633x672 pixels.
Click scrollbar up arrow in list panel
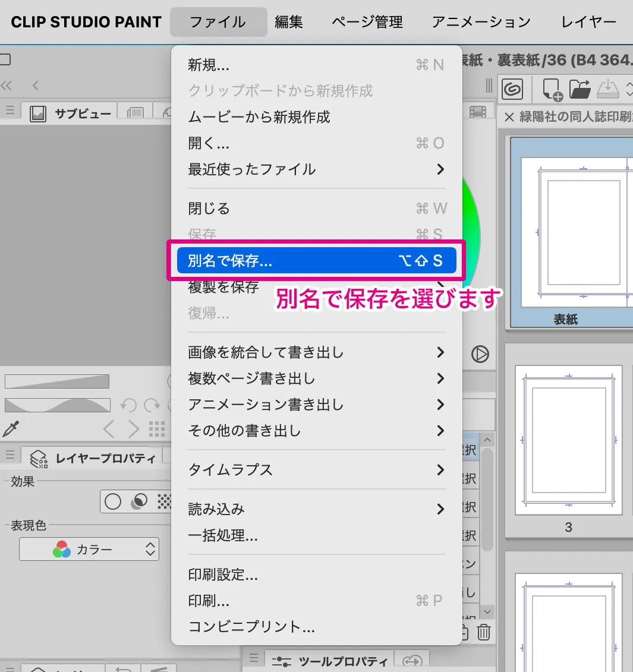(x=487, y=440)
